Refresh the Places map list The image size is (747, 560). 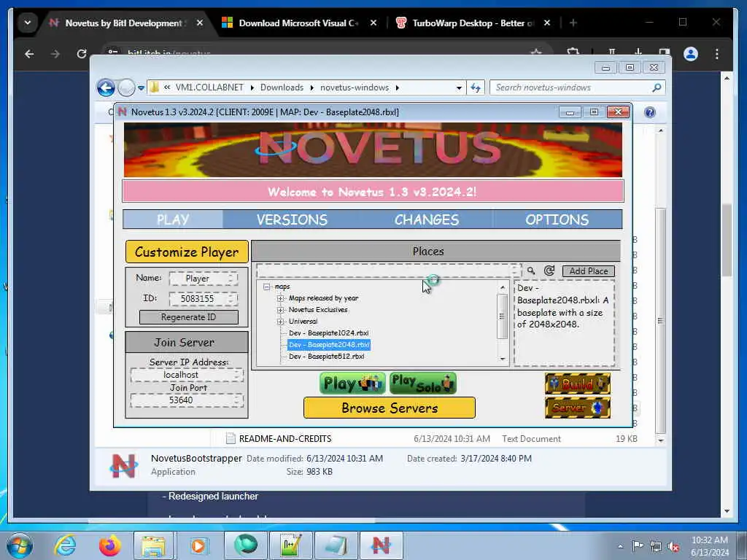click(x=549, y=271)
